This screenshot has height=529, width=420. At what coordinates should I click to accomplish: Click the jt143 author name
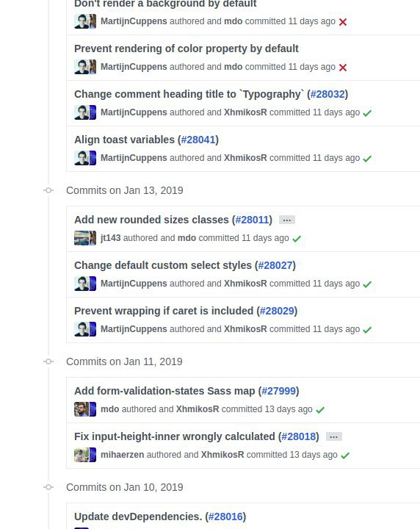pyautogui.click(x=111, y=238)
